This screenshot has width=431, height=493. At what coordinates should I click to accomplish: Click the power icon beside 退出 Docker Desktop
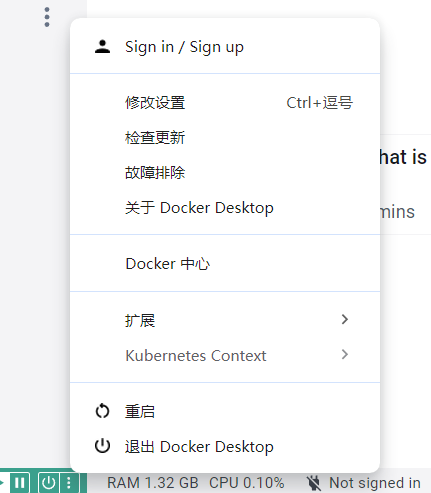click(102, 446)
